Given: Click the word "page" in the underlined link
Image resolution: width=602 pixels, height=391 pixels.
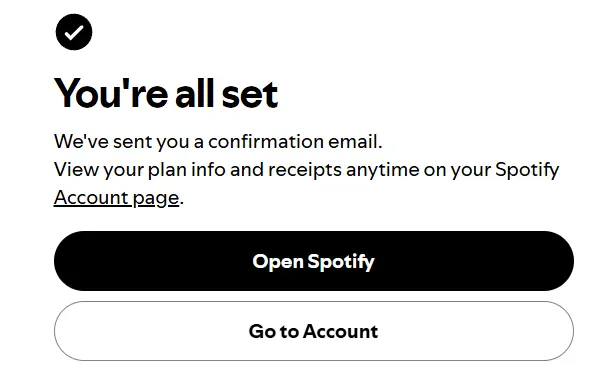Looking at the screenshot, I should coord(156,199).
